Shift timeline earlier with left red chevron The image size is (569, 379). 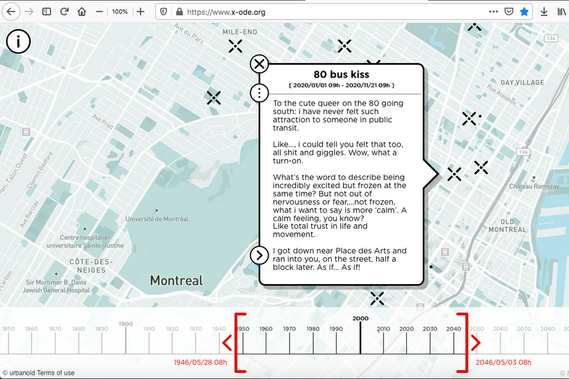tap(227, 343)
